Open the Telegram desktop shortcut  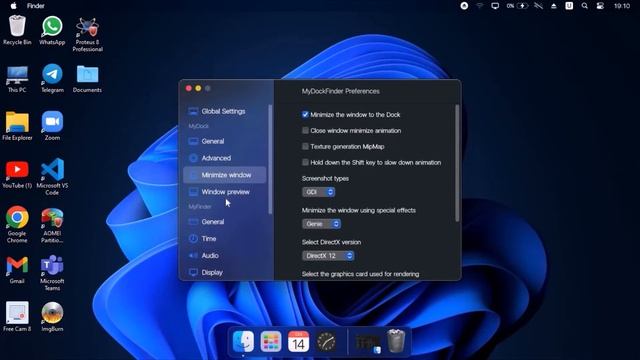(x=52, y=78)
